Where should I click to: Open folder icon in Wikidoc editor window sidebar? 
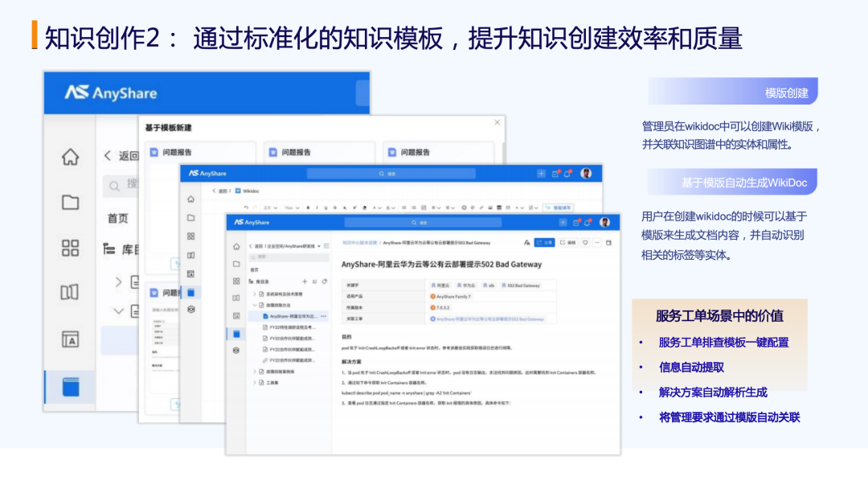[x=191, y=218]
